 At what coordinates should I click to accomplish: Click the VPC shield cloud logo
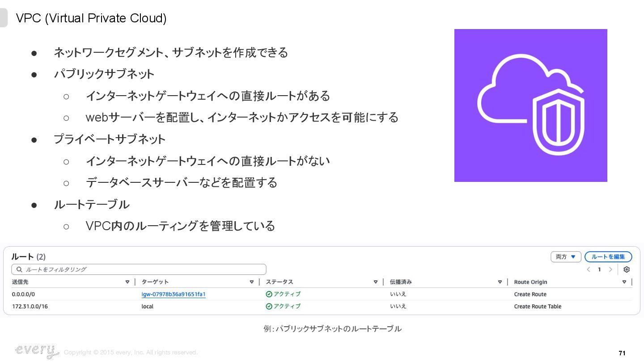(531, 105)
